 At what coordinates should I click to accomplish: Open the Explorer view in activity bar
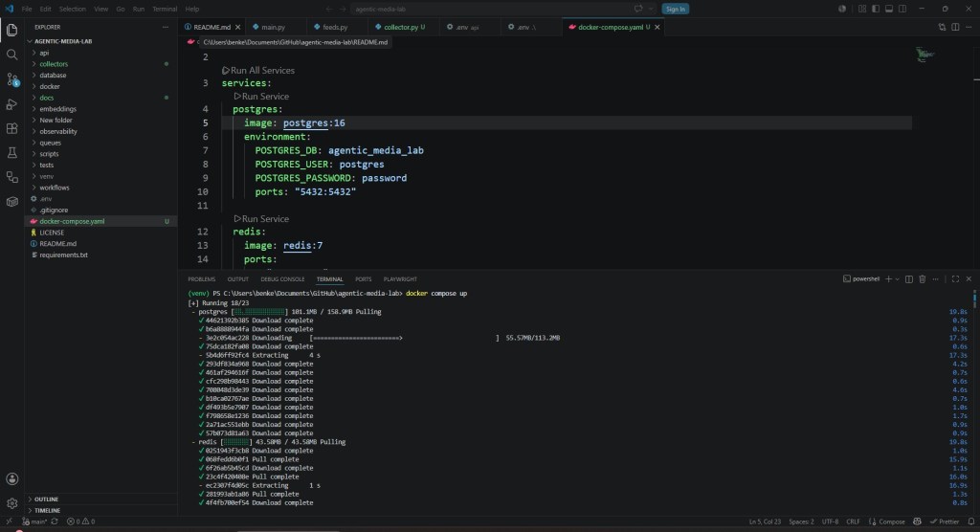[x=11, y=30]
